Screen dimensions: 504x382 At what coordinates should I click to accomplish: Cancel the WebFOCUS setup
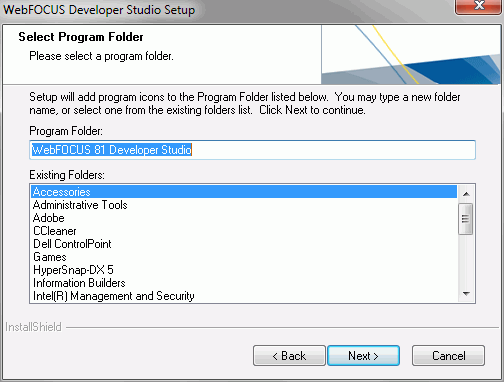[448, 356]
